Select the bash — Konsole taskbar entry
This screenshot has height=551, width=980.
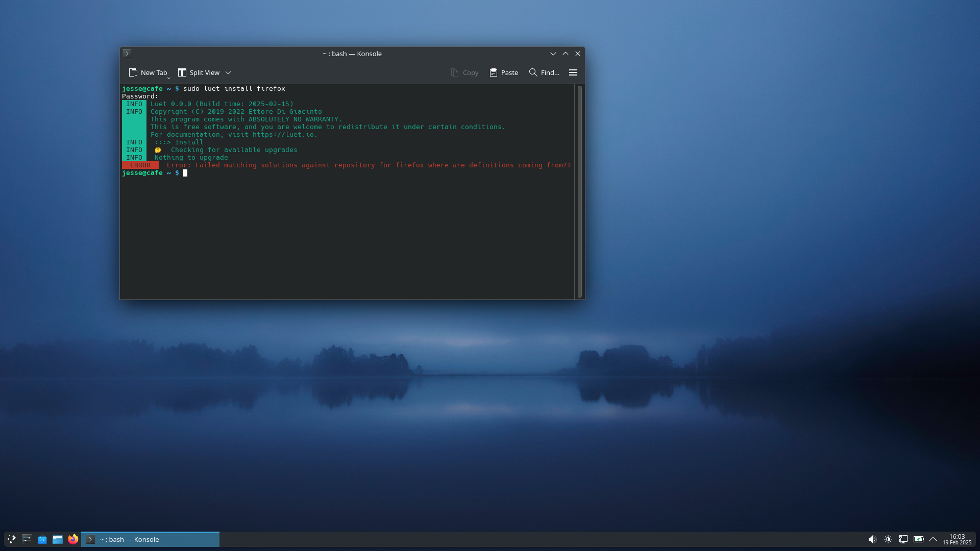pyautogui.click(x=151, y=539)
